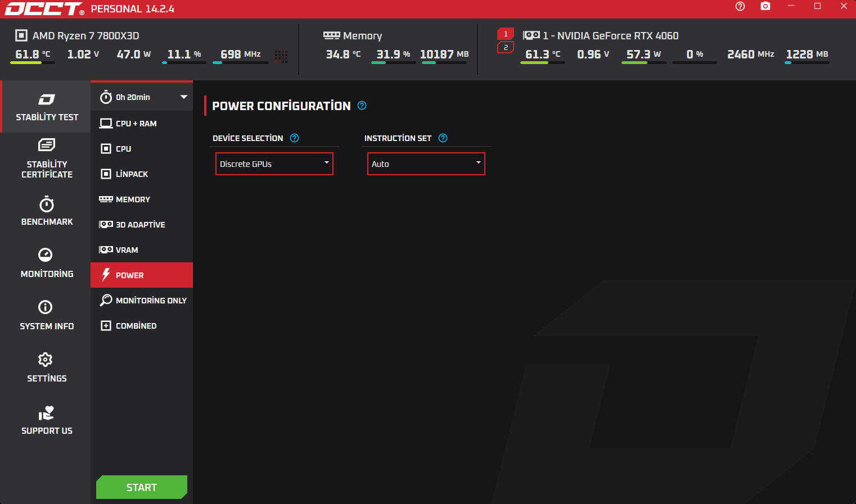Select the CPU test
This screenshot has width=856, height=504.
click(142, 149)
